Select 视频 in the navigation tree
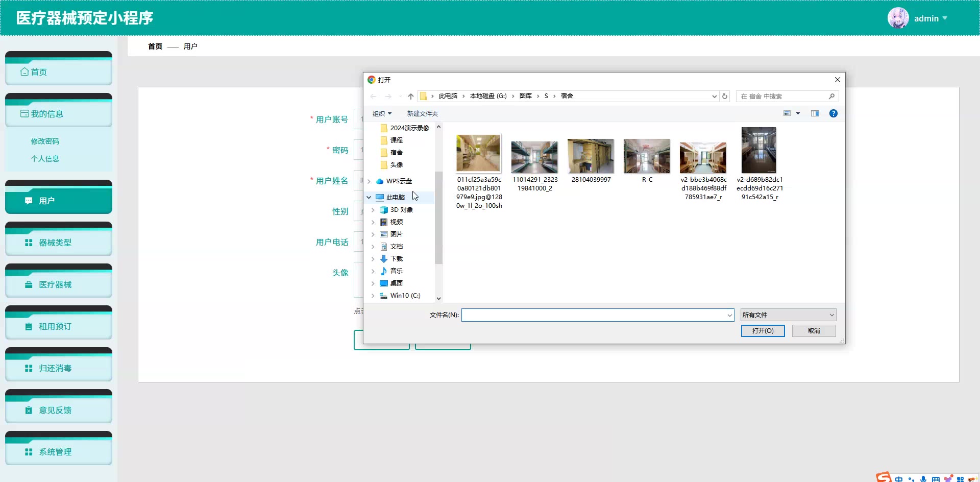This screenshot has height=482, width=980. (396, 222)
